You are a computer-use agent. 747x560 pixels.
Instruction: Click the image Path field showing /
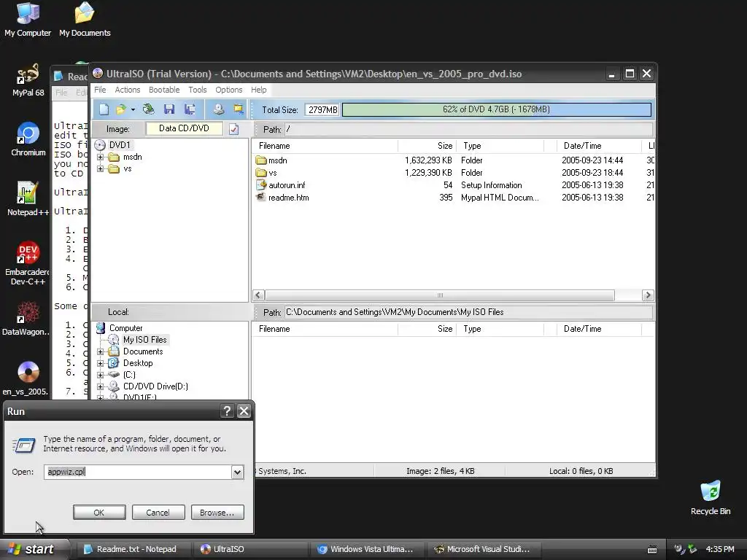pos(468,130)
